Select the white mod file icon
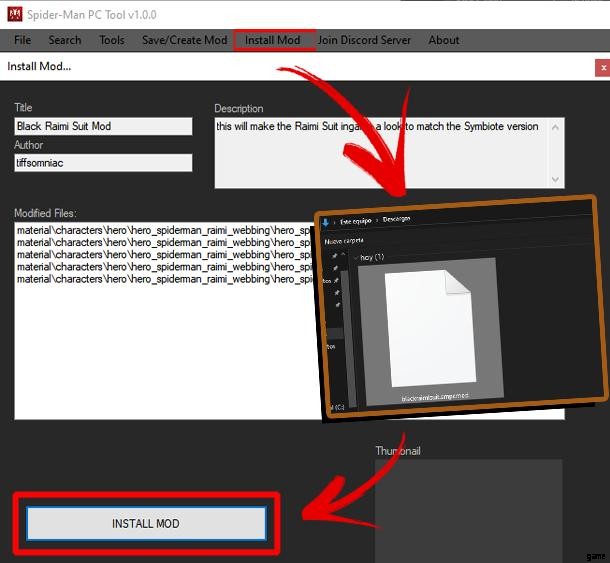 431,329
